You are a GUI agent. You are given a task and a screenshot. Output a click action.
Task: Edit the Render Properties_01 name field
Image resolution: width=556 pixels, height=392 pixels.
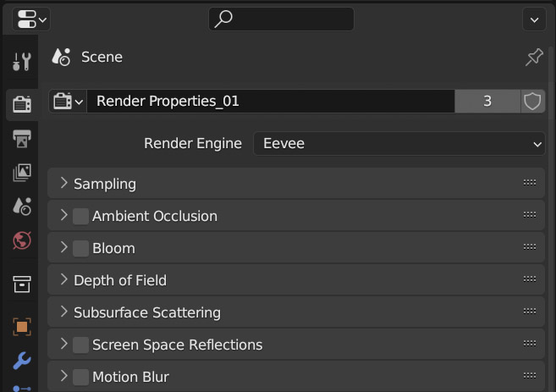click(x=271, y=102)
